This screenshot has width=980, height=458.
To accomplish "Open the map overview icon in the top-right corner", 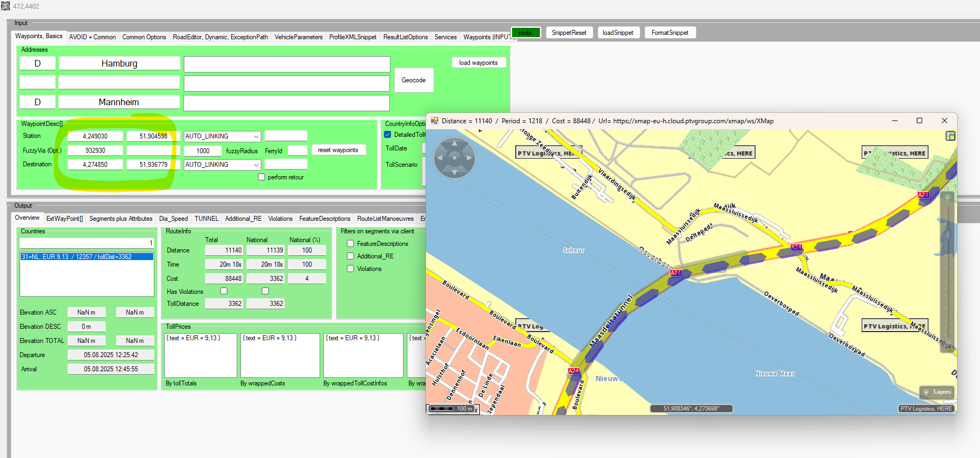I will pyautogui.click(x=951, y=136).
